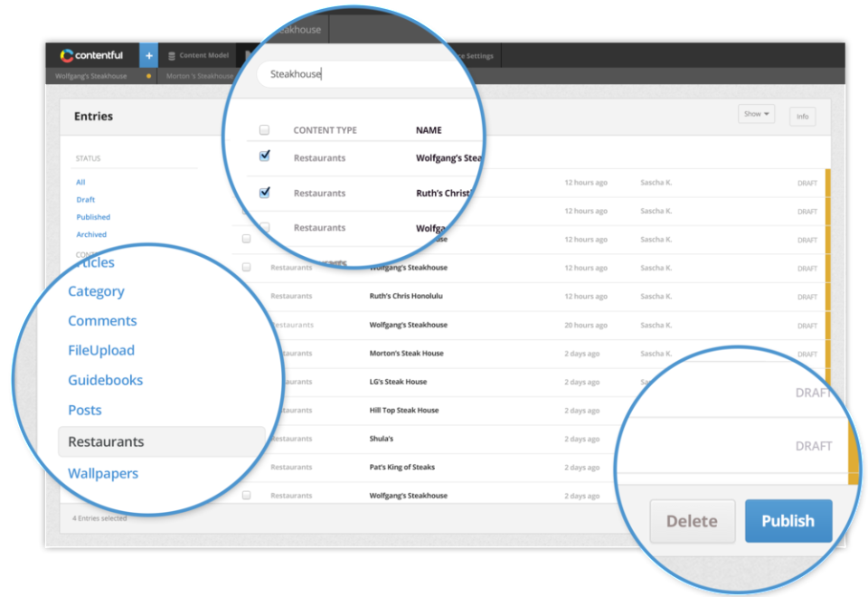The width and height of the screenshot is (868, 597).
Task: Select the Draft status filter in sidebar
Action: (x=86, y=199)
